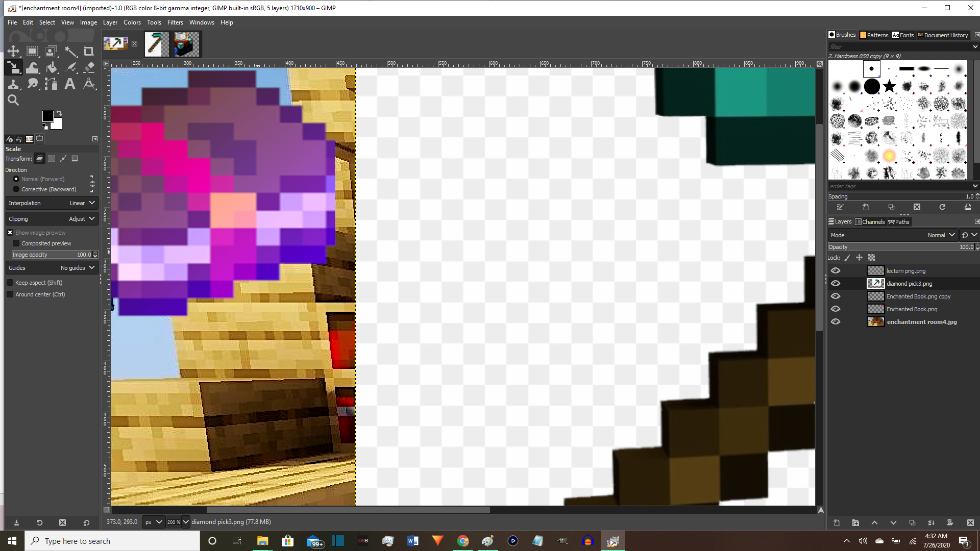
Task: Set transform target to selection
Action: point(51,159)
